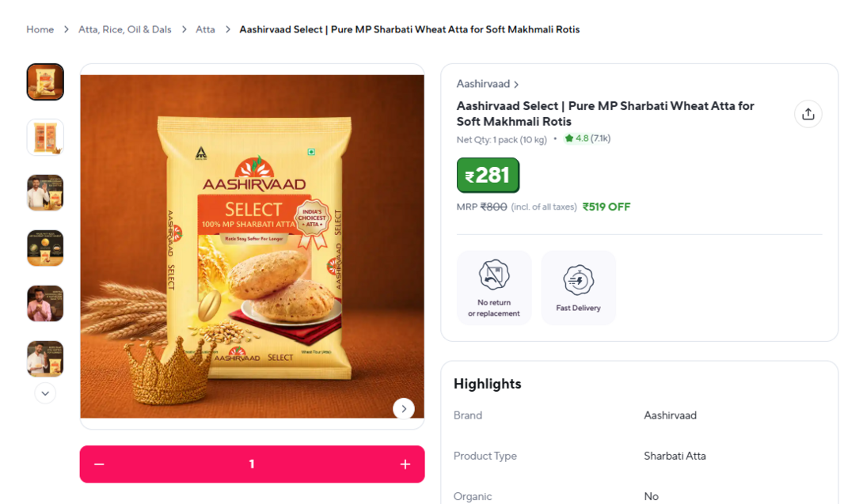Increase quantity with the plus button

click(x=405, y=464)
